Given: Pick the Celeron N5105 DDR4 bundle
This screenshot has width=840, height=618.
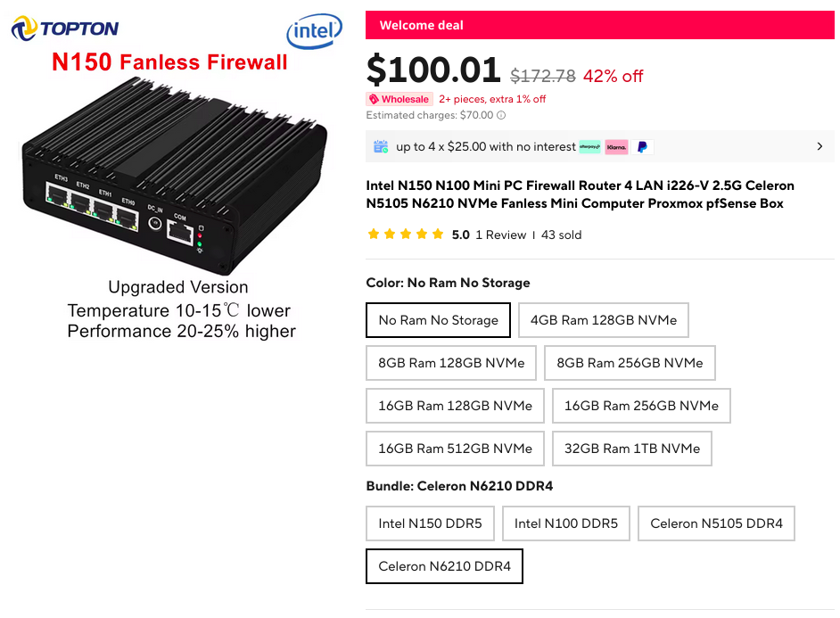Looking at the screenshot, I should click(x=716, y=523).
